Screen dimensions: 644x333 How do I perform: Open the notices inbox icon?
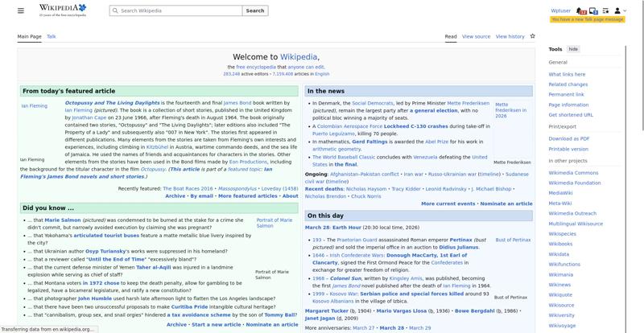coord(593,10)
